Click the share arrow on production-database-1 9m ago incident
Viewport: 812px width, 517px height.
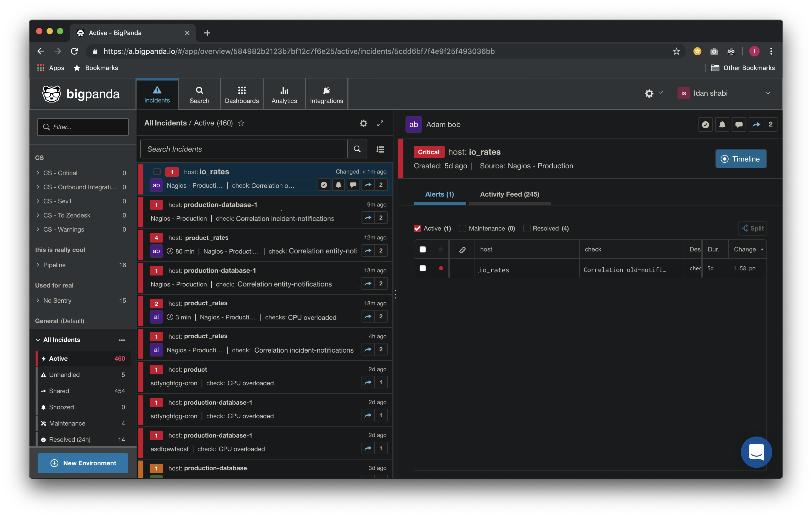click(368, 218)
